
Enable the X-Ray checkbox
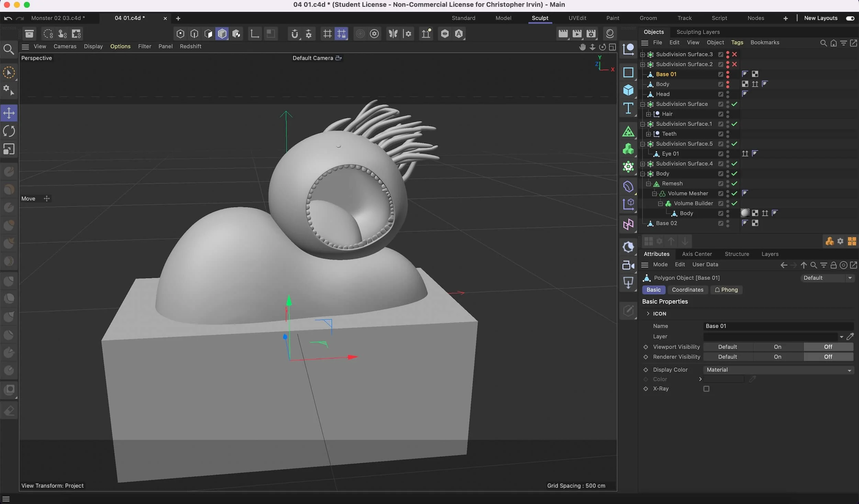coord(706,389)
